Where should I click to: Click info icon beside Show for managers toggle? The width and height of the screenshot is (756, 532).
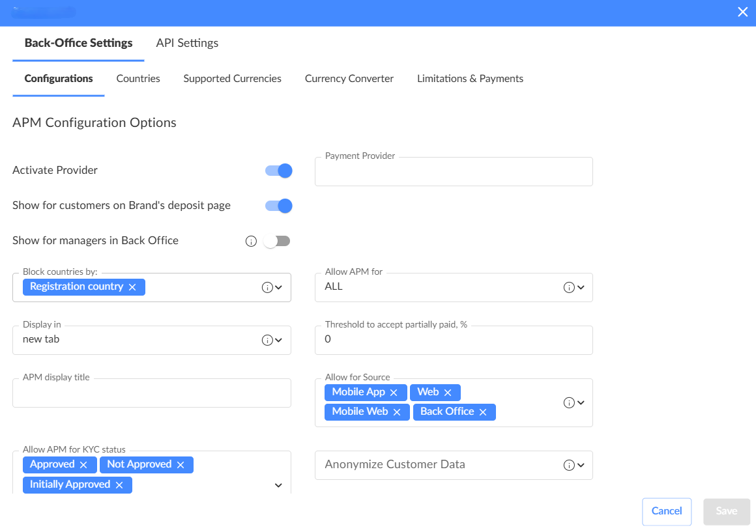(x=251, y=241)
